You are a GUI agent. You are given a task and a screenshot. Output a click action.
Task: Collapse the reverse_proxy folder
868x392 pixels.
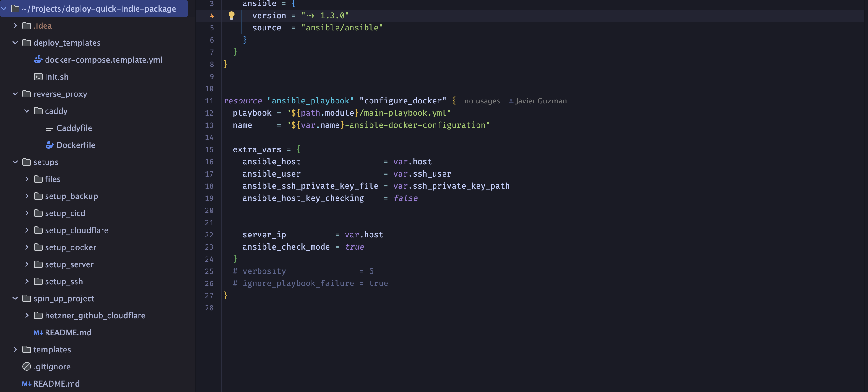click(x=15, y=94)
